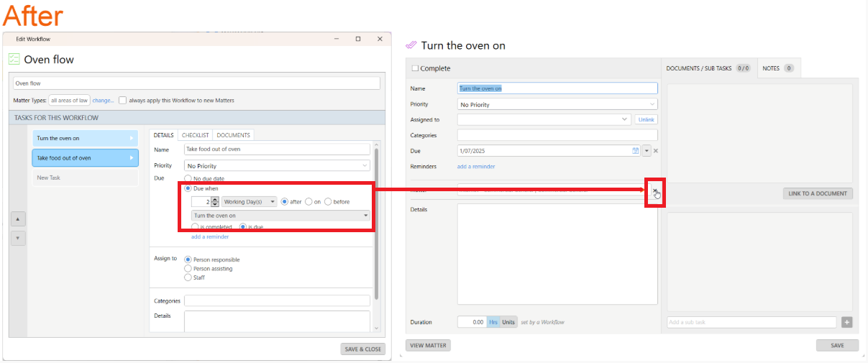Click the large Details box in task panel
The height and width of the screenshot is (363, 868).
coord(557,254)
